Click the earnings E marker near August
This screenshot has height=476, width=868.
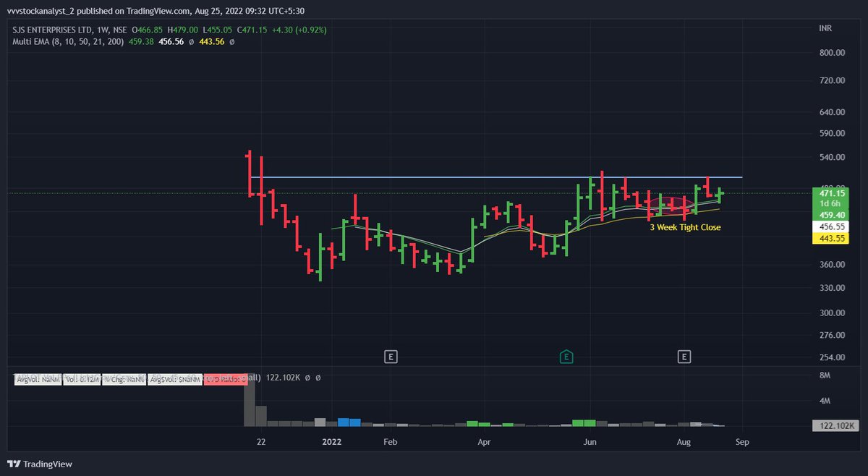(684, 356)
